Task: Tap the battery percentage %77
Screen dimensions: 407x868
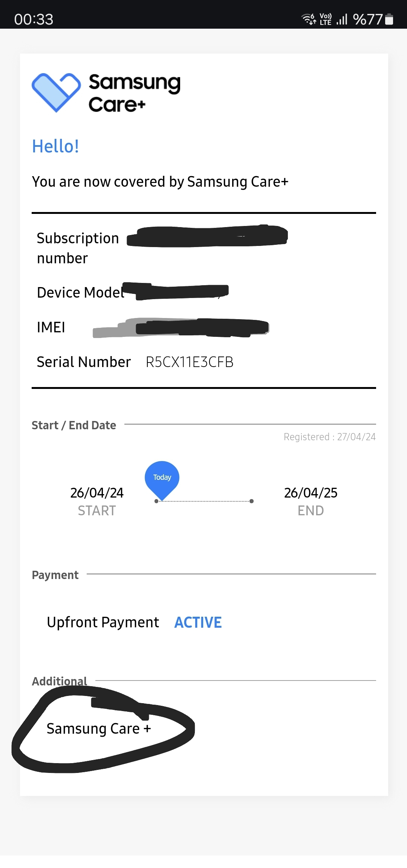Action: pyautogui.click(x=368, y=19)
